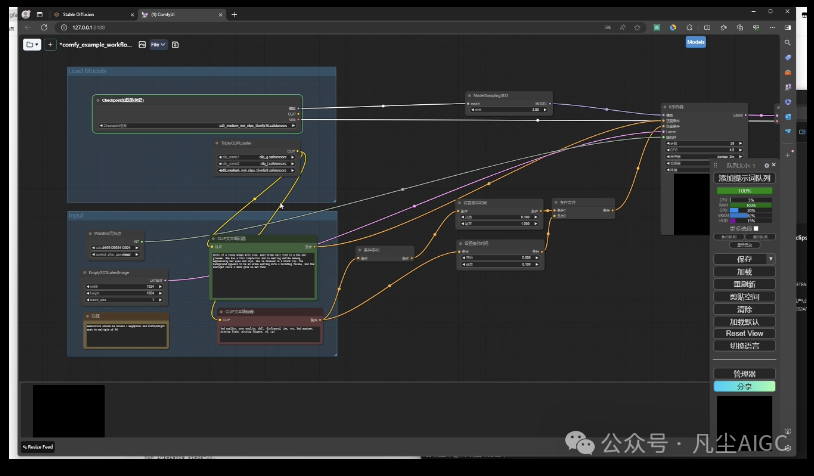Collapse the TripleCLIPLoader node via title dot

217,143
